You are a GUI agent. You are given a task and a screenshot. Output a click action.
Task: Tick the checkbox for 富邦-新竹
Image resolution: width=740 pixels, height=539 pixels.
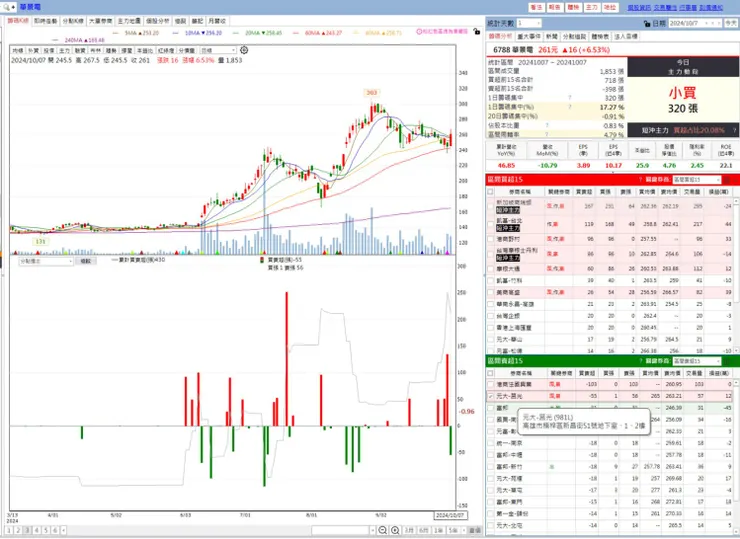tap(491, 467)
